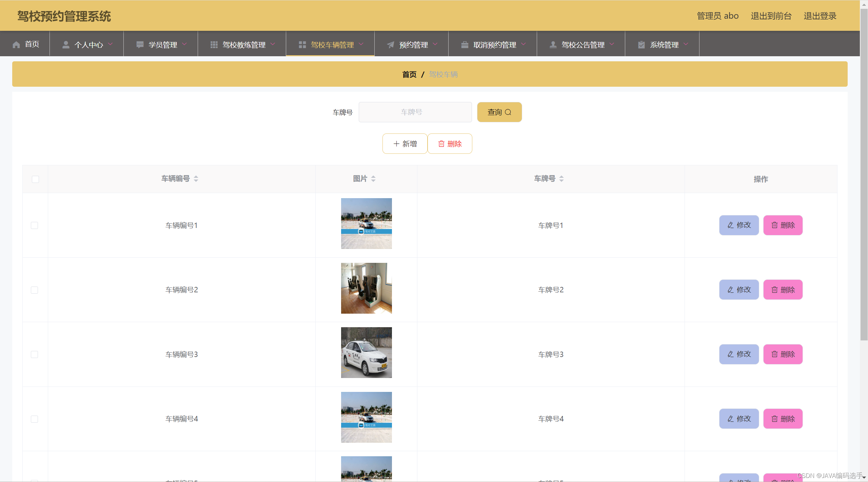Expand the 驾校公告管理 dropdown arrow

coord(612,44)
